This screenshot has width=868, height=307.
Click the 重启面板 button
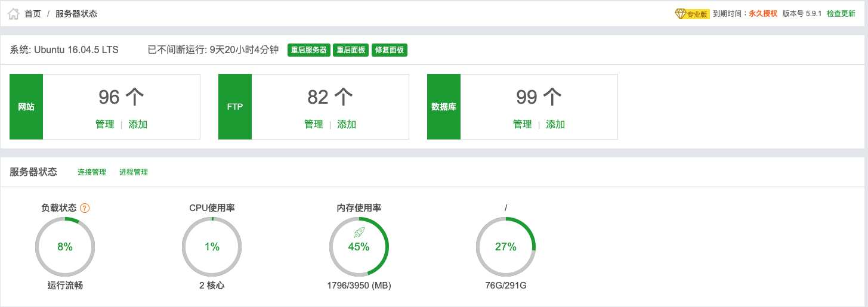pyautogui.click(x=351, y=50)
